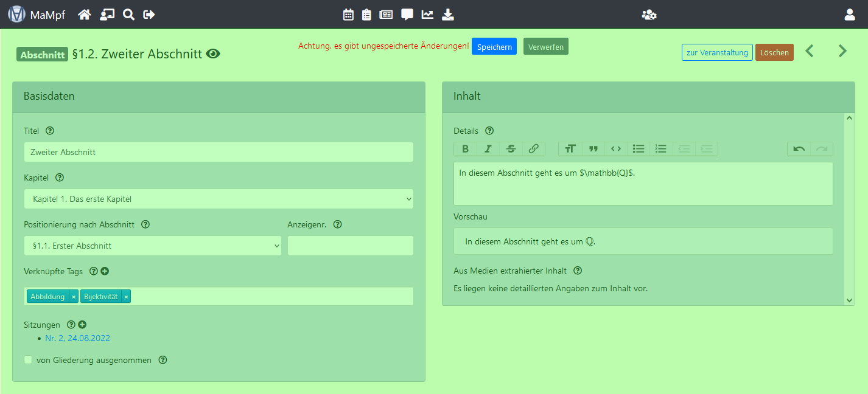Viewport: 868px width, 394px height.
Task: Open the users settings icon
Action: point(649,15)
